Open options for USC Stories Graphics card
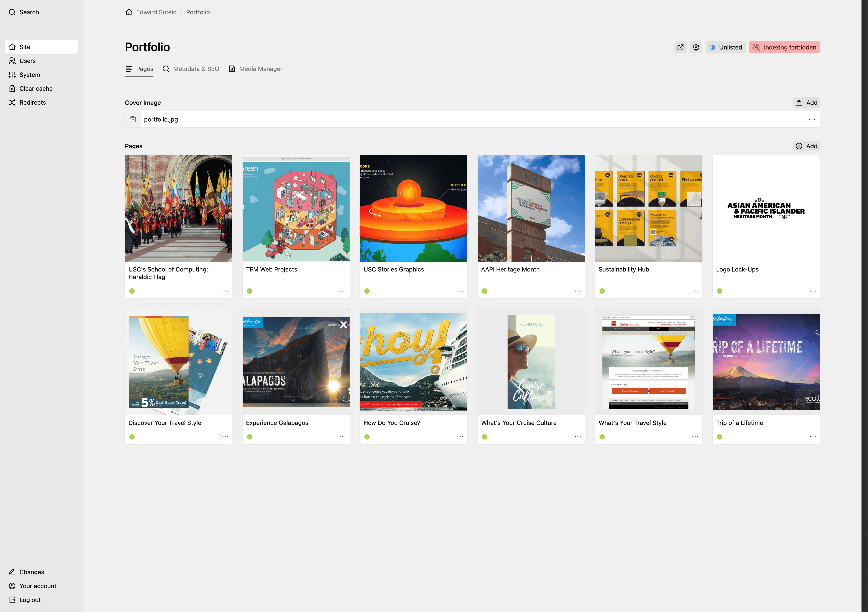This screenshot has height=612, width=868. 460,291
